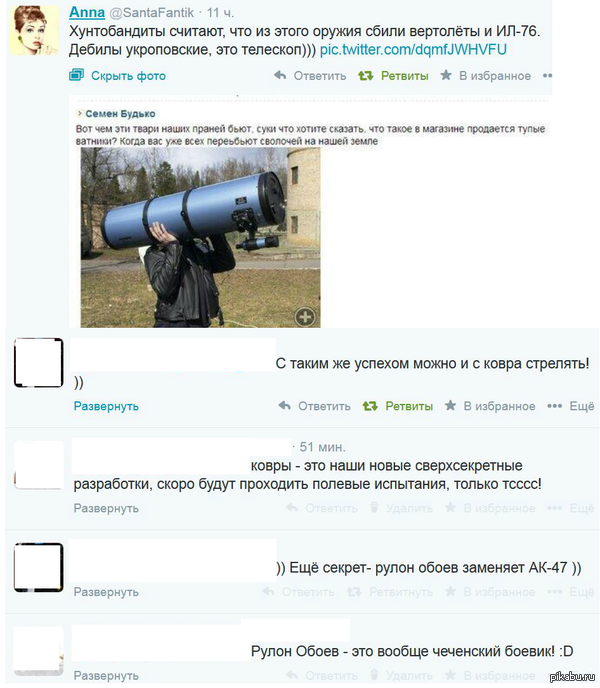Expand the 51 мин. reply with Развернуть
Screen dimensions: 600x688
pos(106,508)
